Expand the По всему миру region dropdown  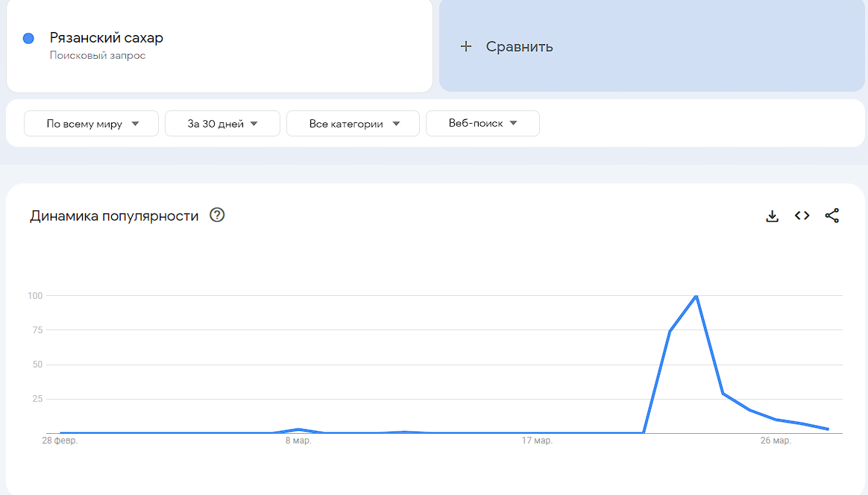coord(92,124)
